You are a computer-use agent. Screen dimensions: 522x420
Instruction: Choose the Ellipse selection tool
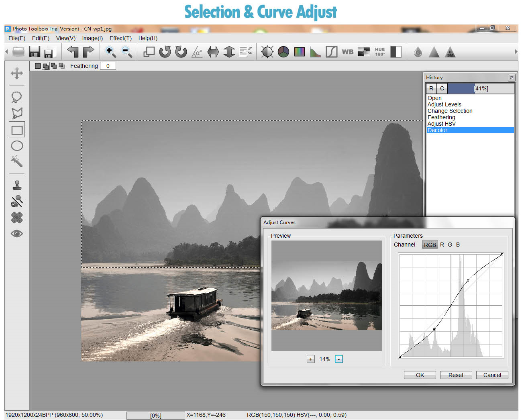click(16, 146)
